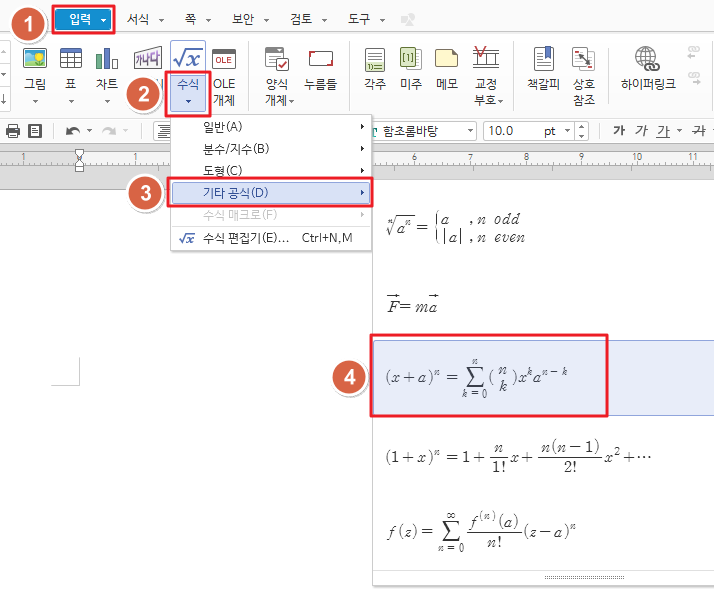The image size is (714, 596).
Task: Choose the F=ma vector formula
Action: point(413,304)
